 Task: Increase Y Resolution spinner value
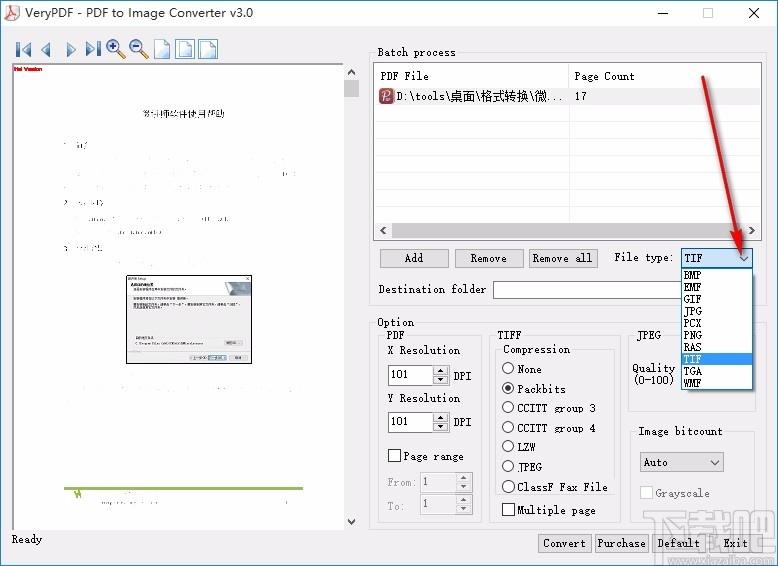click(x=440, y=417)
